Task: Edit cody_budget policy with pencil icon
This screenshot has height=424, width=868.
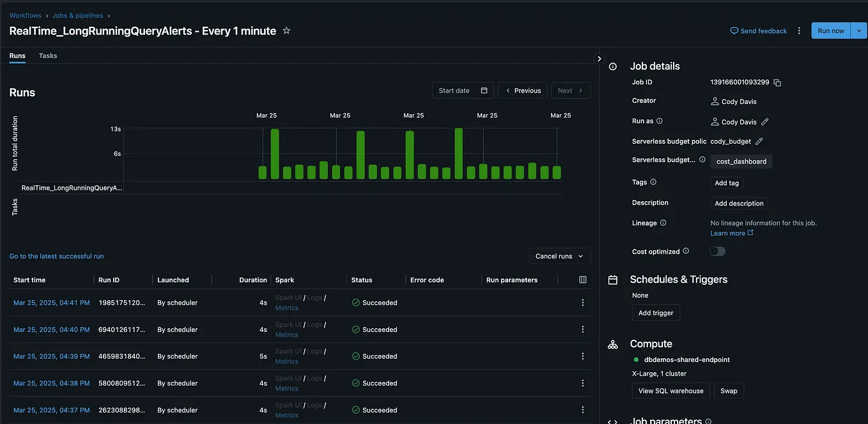Action: pyautogui.click(x=758, y=141)
